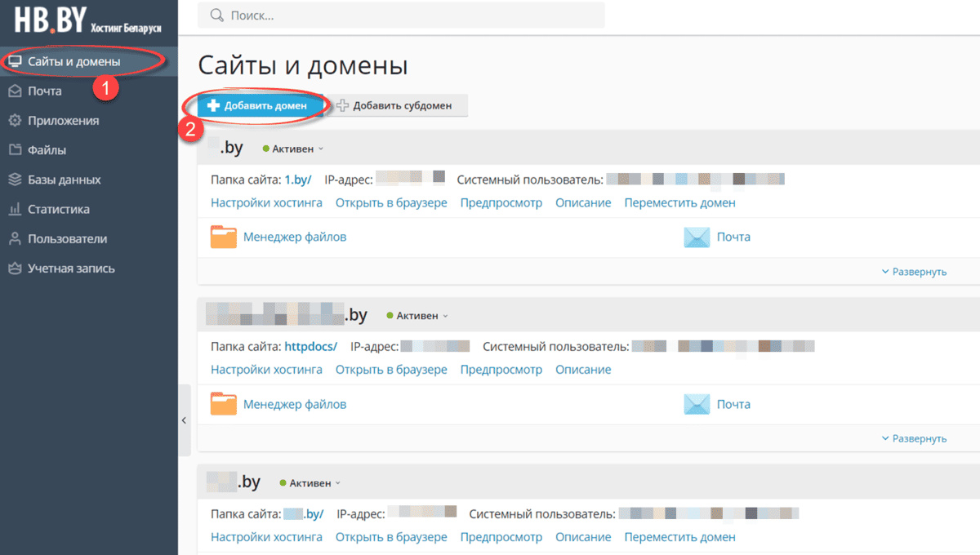The width and height of the screenshot is (980, 555).
Task: Click Описание in the httpdocs domain block
Action: click(583, 370)
